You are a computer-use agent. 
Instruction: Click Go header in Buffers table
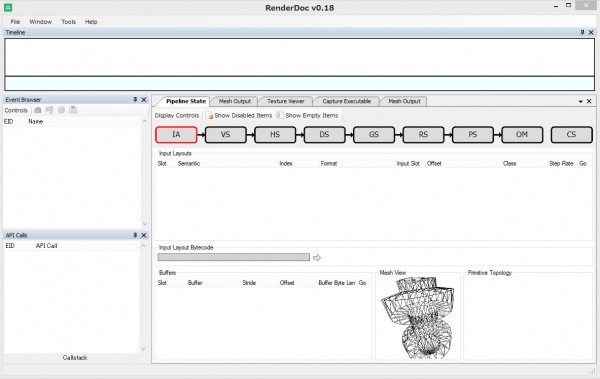(362, 283)
